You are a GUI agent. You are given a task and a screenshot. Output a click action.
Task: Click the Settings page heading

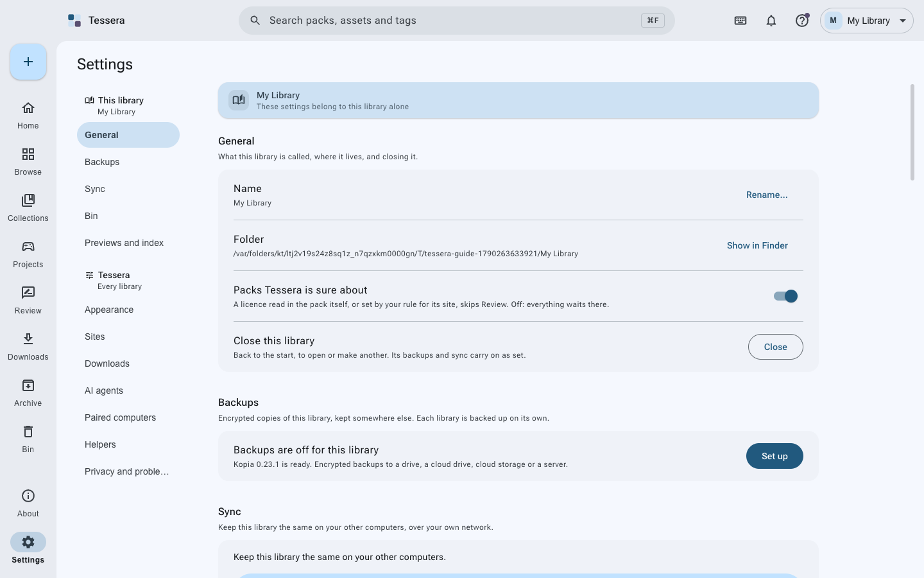coord(105,64)
